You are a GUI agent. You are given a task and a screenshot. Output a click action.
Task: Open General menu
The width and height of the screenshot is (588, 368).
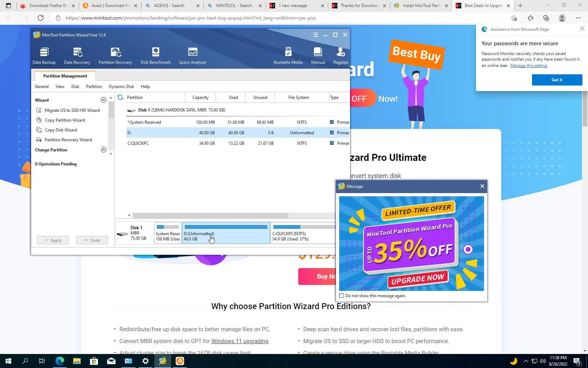(42, 87)
